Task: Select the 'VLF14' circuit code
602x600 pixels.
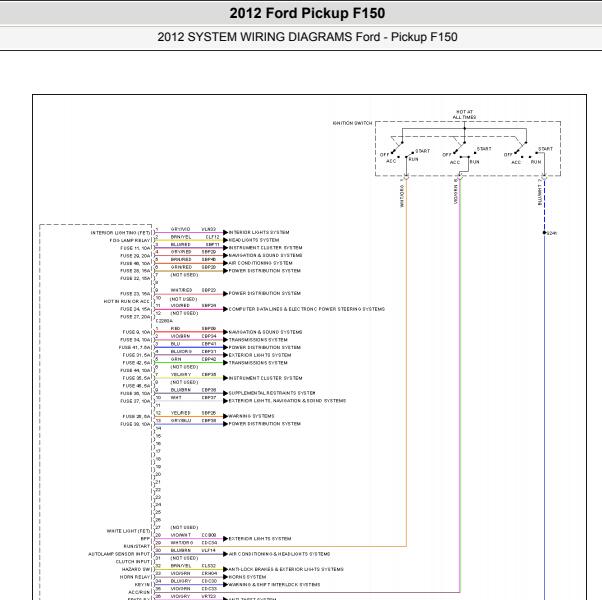Action: point(209,550)
